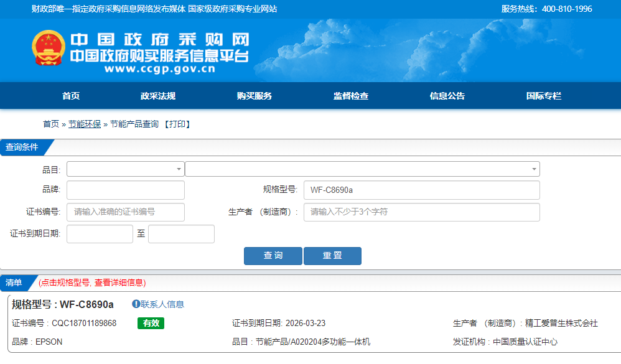Image resolution: width=621 pixels, height=364 pixels.
Task: Click the 中国政府采购网 site title
Action: (x=160, y=40)
